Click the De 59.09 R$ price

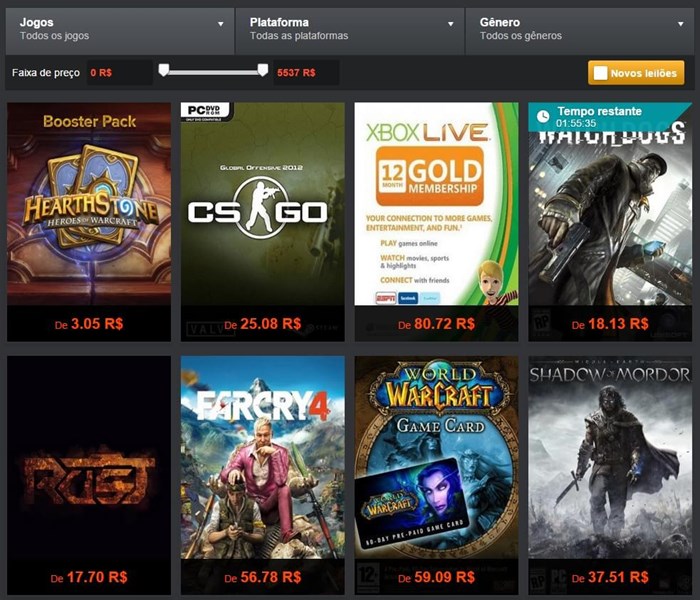[x=436, y=577]
